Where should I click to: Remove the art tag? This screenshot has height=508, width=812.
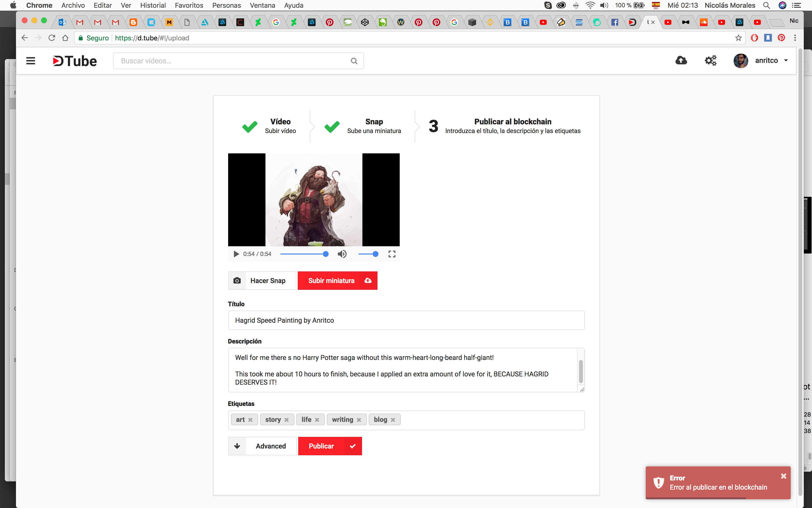point(250,420)
